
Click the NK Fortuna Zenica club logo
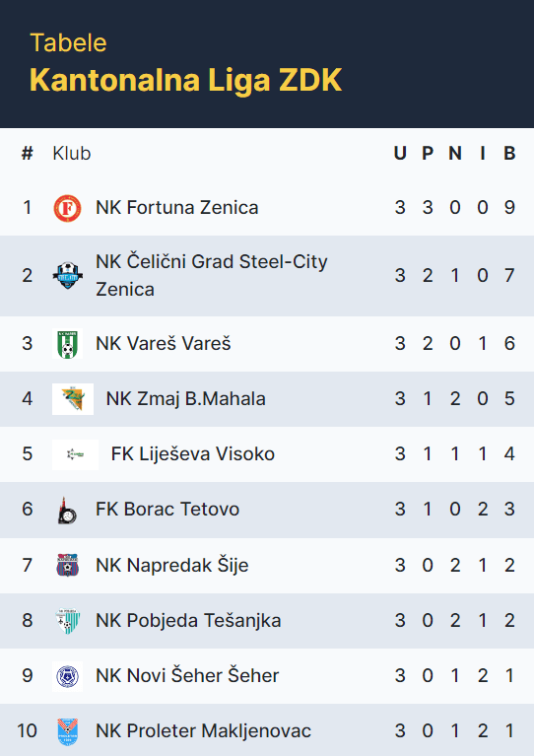click(x=67, y=208)
